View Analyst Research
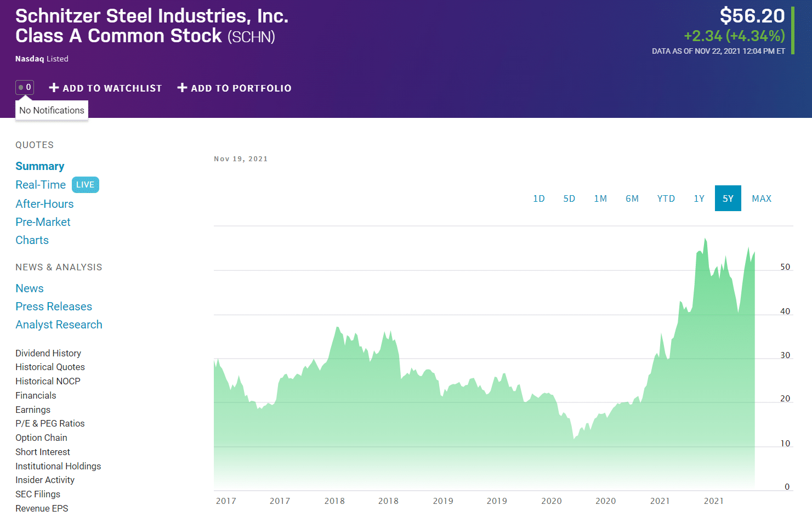Screen dimensions: 812x522 (59, 325)
